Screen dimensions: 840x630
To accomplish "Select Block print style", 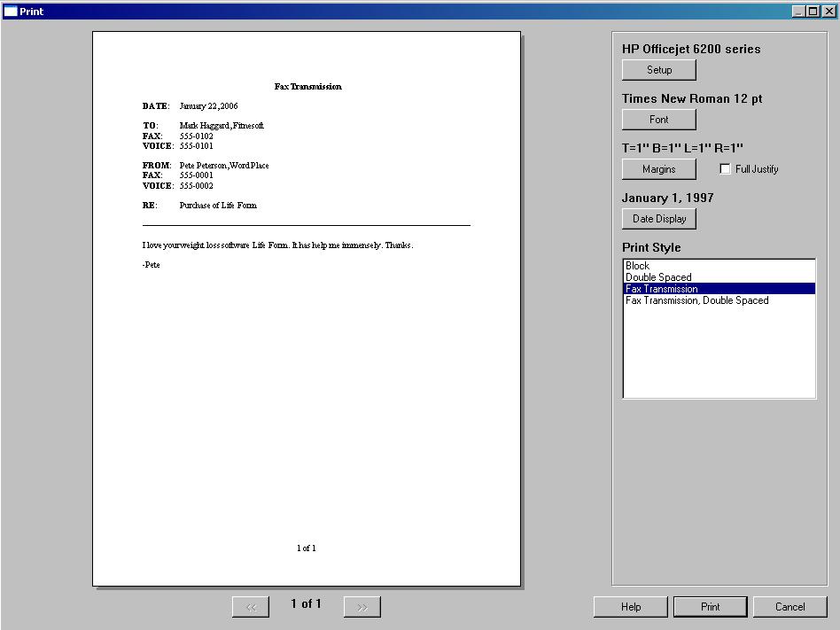I will [637, 266].
